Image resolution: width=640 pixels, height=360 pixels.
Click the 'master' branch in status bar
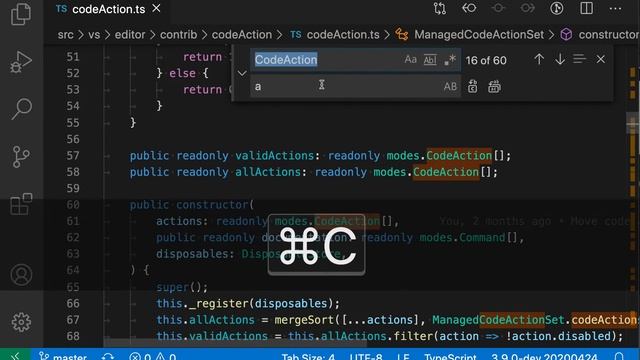click(x=63, y=356)
